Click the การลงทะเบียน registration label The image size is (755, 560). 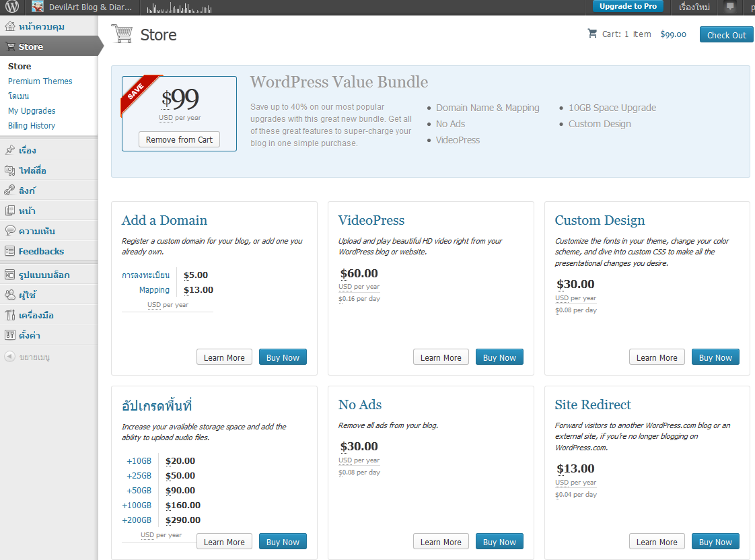click(x=145, y=275)
